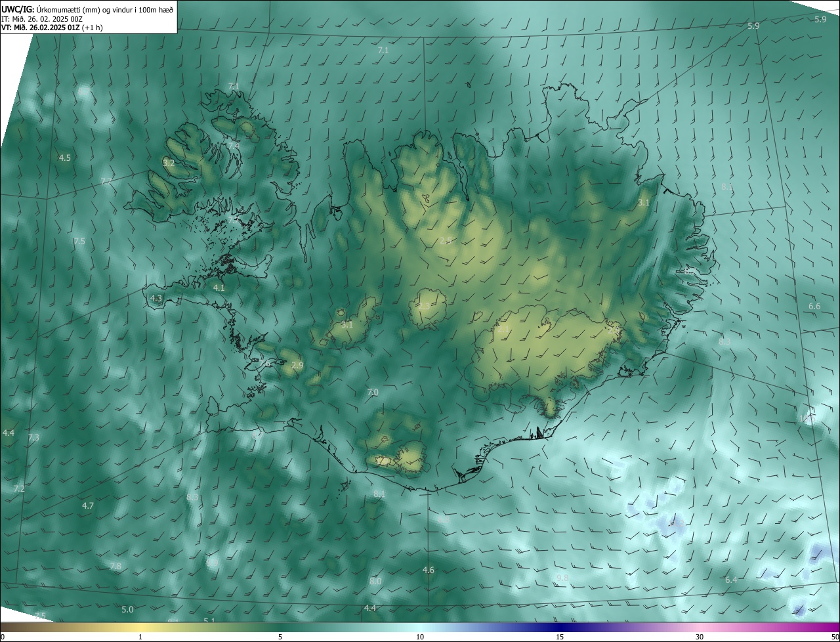
Task: Click the 30 tick on the color scale
Action: [x=700, y=637]
